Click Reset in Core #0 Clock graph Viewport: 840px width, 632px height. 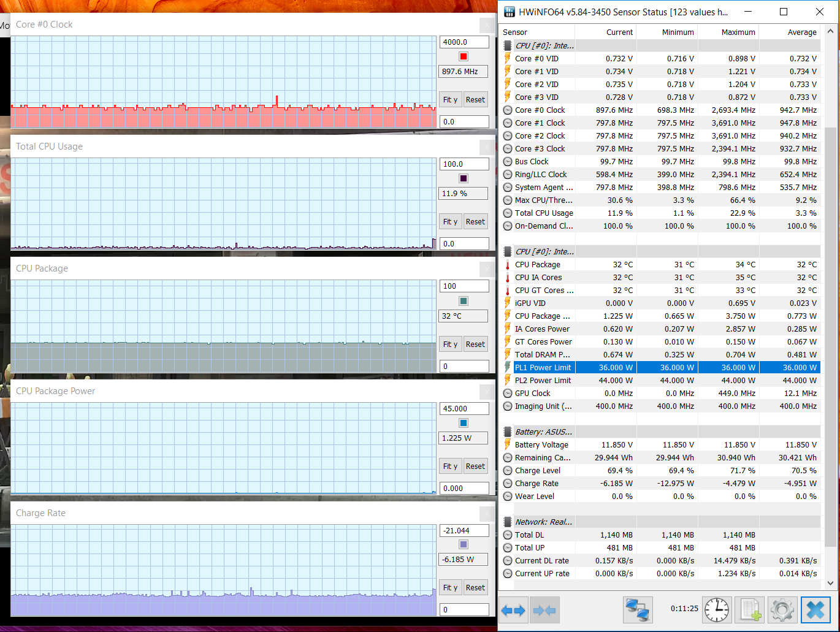tap(475, 100)
